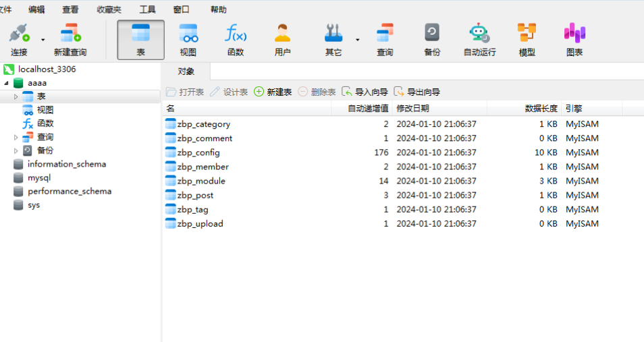Open the Edit (编辑) menu
This screenshot has width=644, height=342.
coord(36,9)
